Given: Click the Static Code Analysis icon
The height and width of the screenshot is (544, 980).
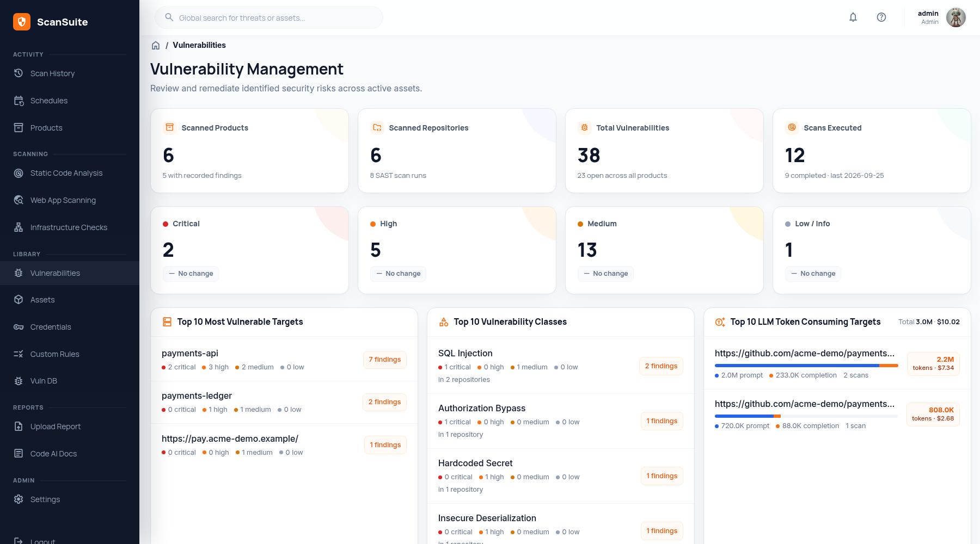Looking at the screenshot, I should click(19, 173).
